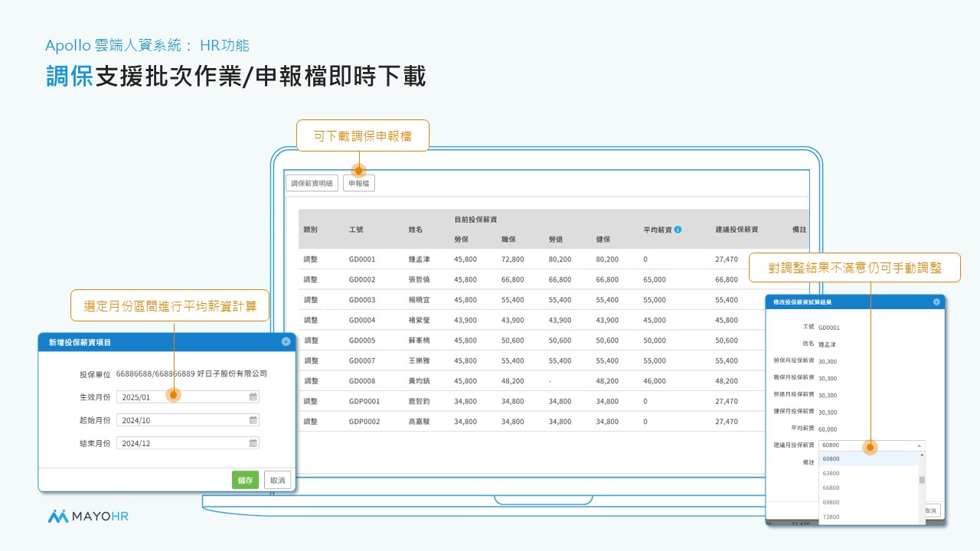Select employee ID GDP0001 in table
Image resolution: width=980 pixels, height=551 pixels.
364,401
